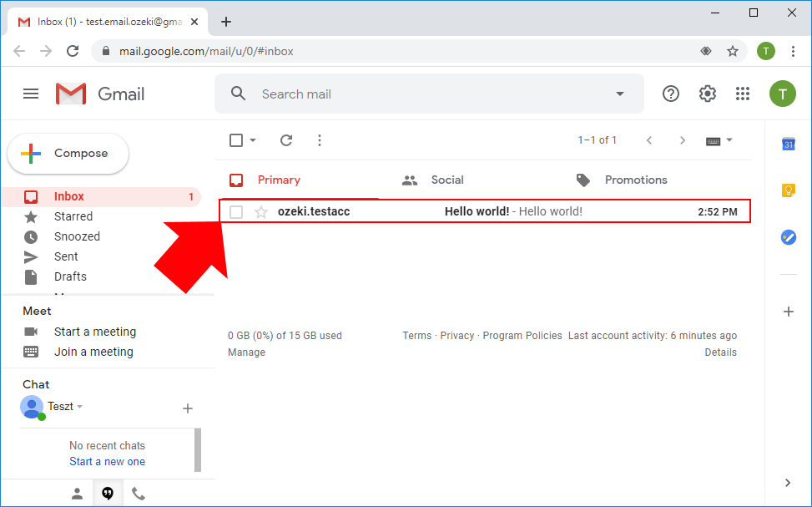The width and height of the screenshot is (812, 507).
Task: Click the 'Start a new one' link
Action: pyautogui.click(x=107, y=461)
